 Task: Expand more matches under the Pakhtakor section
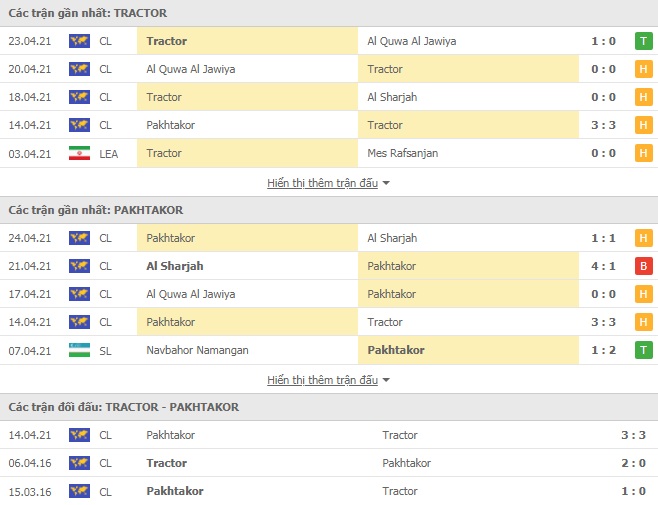(x=322, y=380)
